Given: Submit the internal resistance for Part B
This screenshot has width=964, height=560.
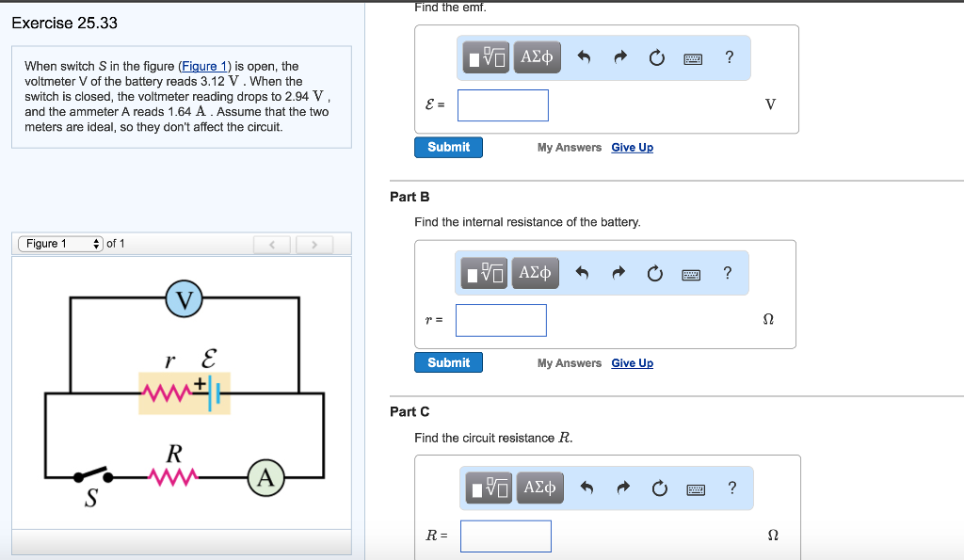Looking at the screenshot, I should (x=448, y=362).
